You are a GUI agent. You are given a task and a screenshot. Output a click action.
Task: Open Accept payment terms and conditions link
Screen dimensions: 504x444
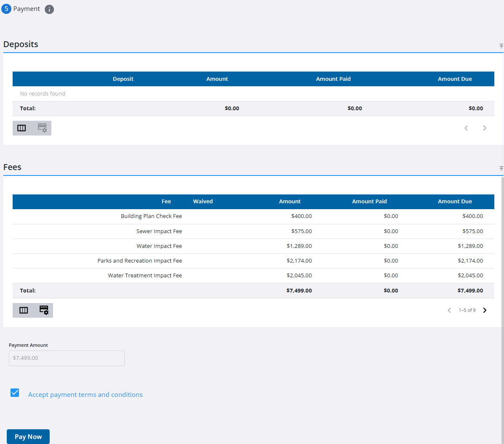85,395
